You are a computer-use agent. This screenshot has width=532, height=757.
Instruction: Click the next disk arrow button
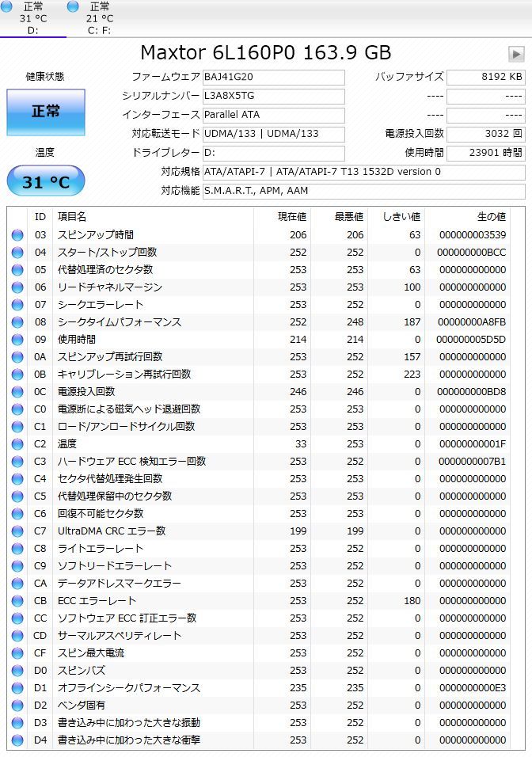pos(516,54)
